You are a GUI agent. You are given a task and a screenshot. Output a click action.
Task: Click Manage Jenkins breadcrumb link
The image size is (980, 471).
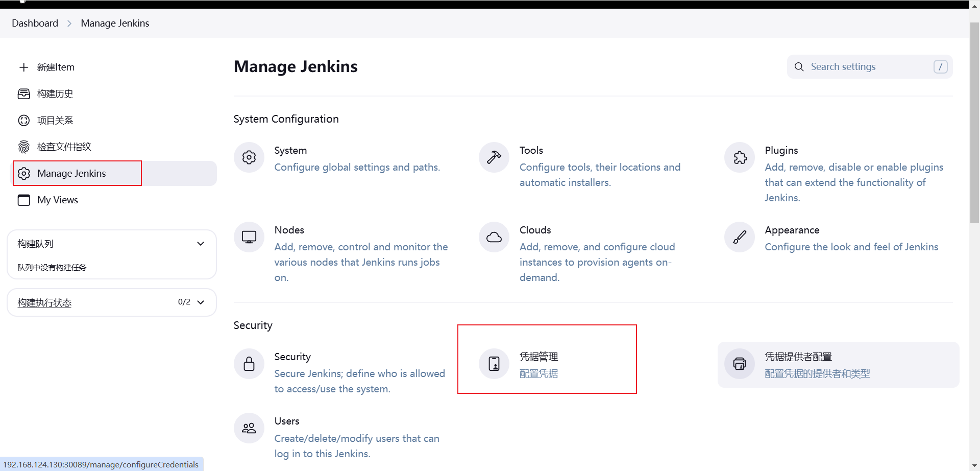click(115, 23)
